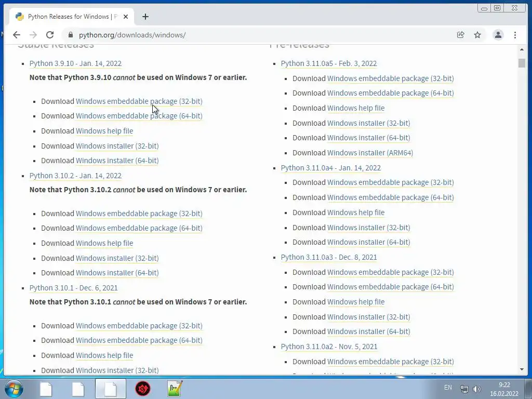Screen dimensions: 532x399
Task: Open the share page icon
Action: [460, 35]
